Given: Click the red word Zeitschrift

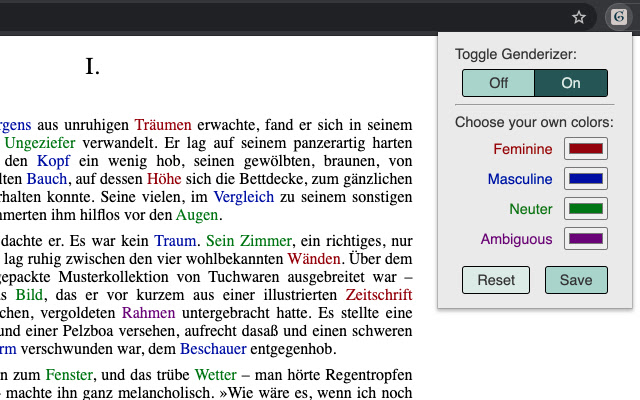Looking at the screenshot, I should tap(379, 295).
